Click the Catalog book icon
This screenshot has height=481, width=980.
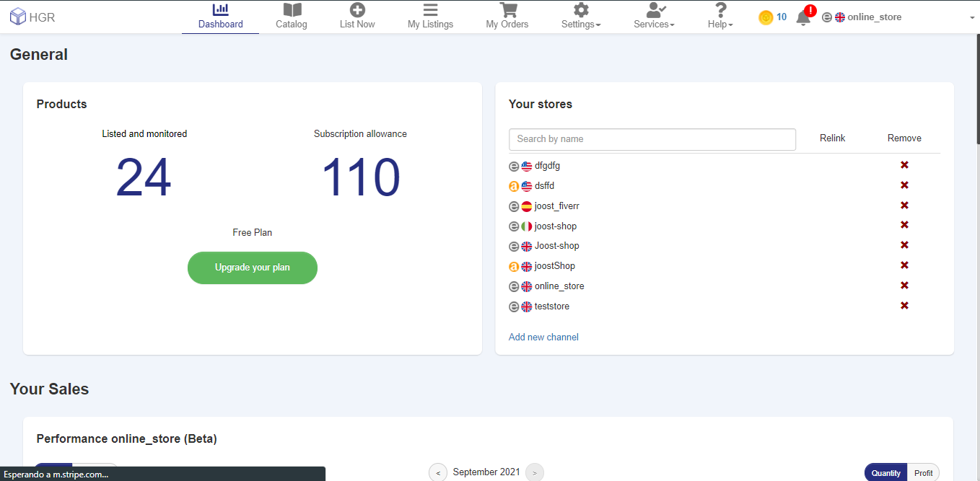click(292, 10)
